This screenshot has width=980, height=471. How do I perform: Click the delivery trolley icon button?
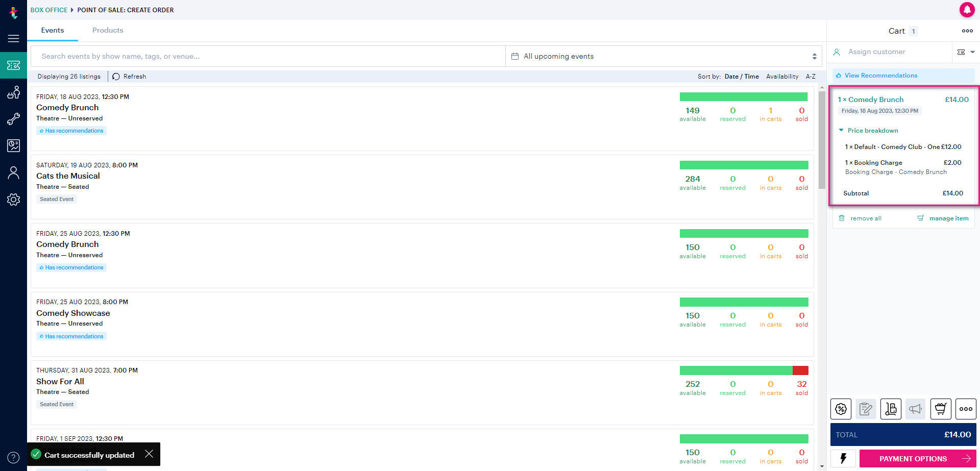point(891,409)
